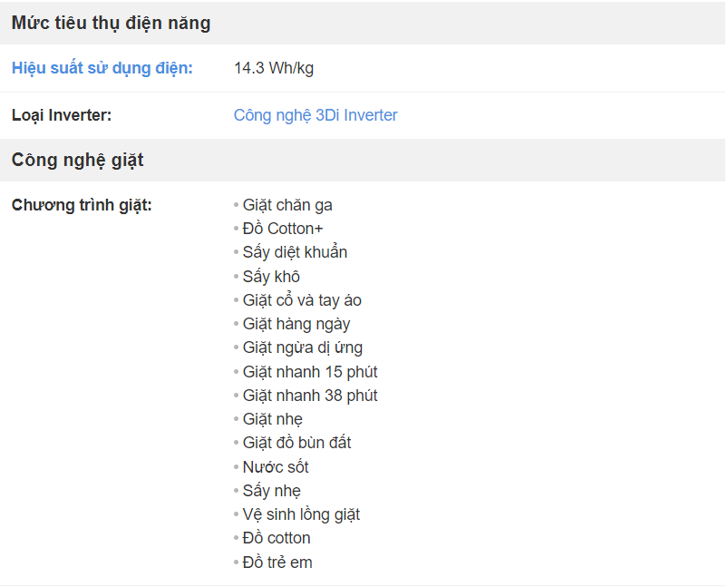Select Giặt cổ và tay áo
This screenshot has height=587, width=728.
click(x=302, y=300)
